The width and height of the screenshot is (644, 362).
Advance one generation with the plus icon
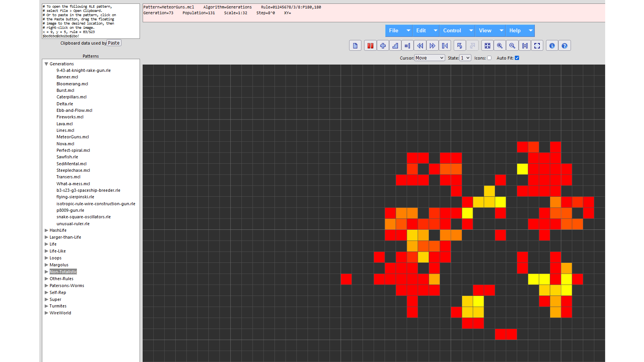[x=383, y=46]
